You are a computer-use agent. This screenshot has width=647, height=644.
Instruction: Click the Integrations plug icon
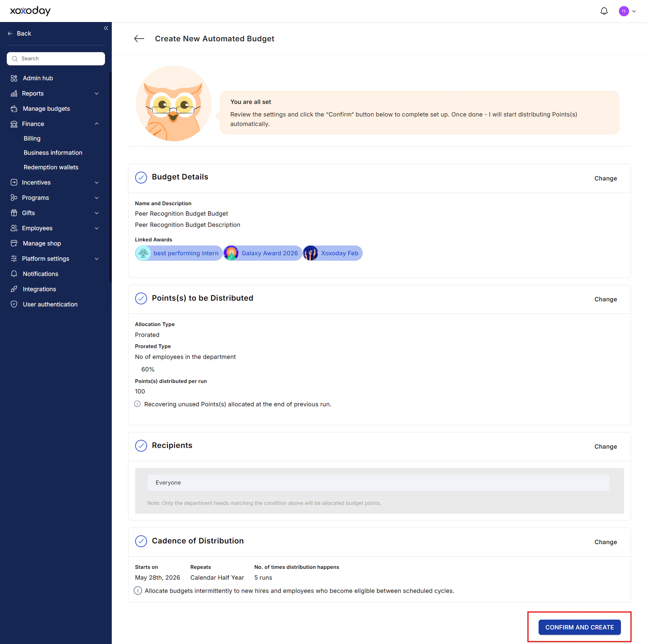[14, 289]
